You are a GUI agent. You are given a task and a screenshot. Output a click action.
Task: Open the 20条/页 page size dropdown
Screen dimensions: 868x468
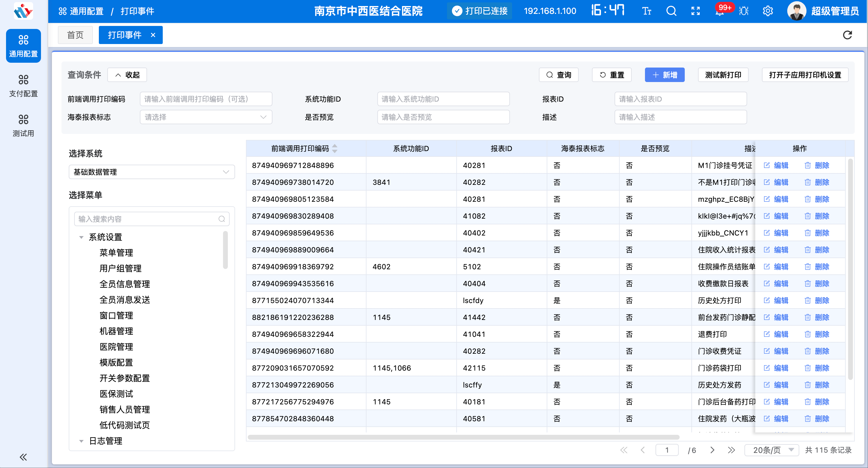772,450
